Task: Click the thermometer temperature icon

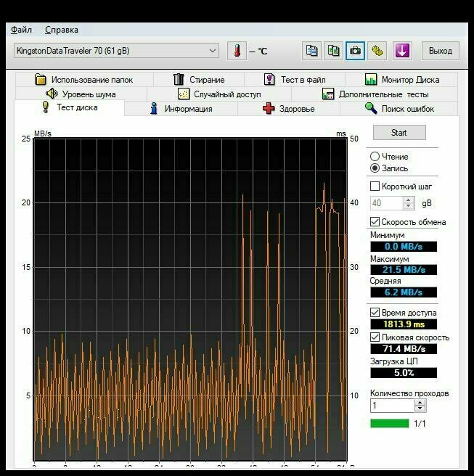Action: click(237, 51)
